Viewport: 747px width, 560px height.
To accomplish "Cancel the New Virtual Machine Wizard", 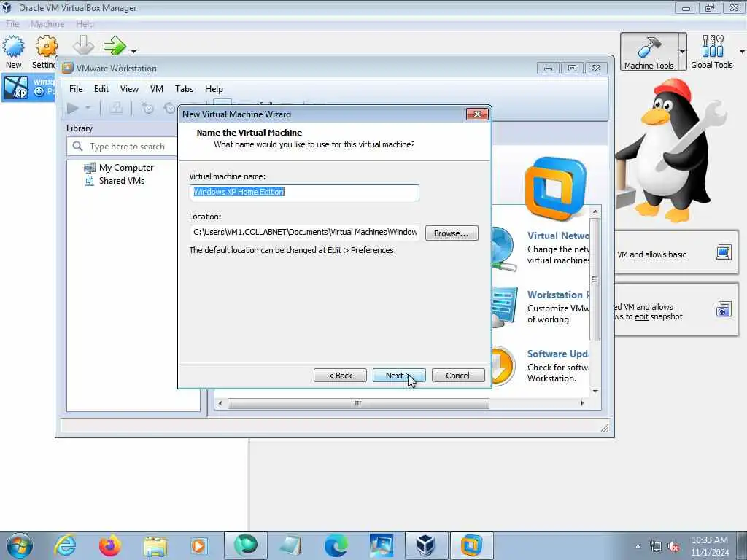I will pos(458,376).
